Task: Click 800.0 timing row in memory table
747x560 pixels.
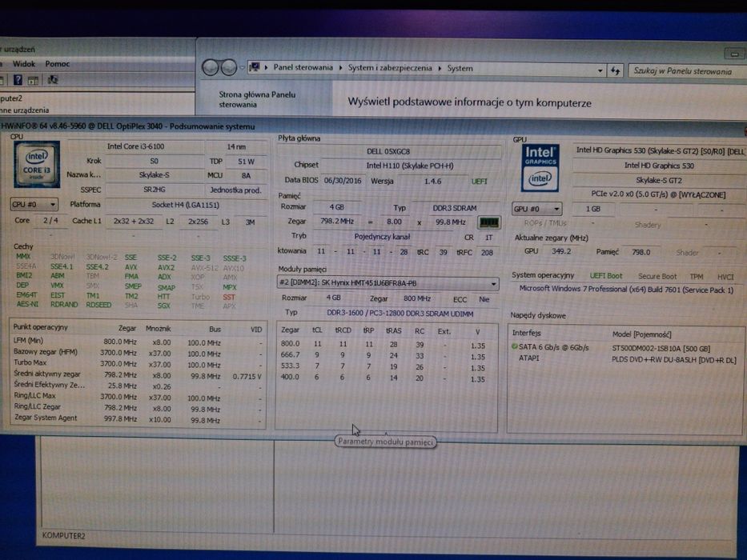Action: 383,344
